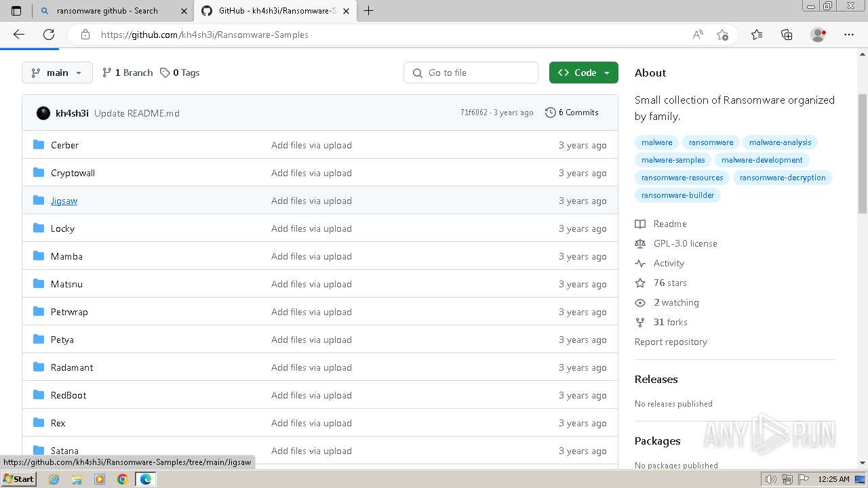Open the browser profile avatar
Viewport: 868px width, 488px height.
tap(818, 35)
